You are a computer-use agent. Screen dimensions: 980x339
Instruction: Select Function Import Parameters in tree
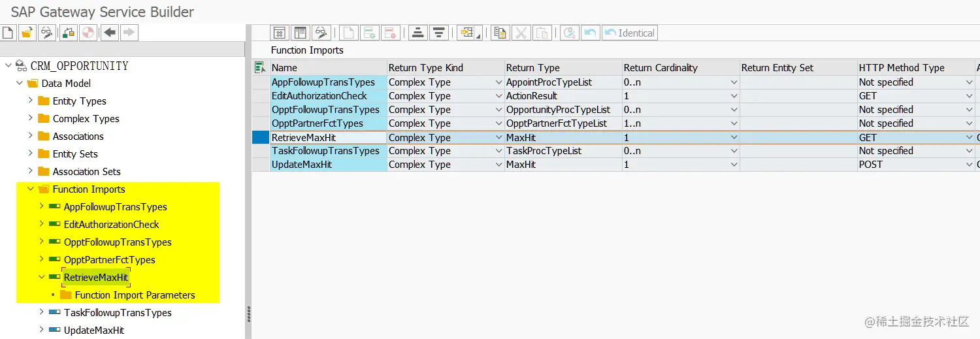(135, 295)
